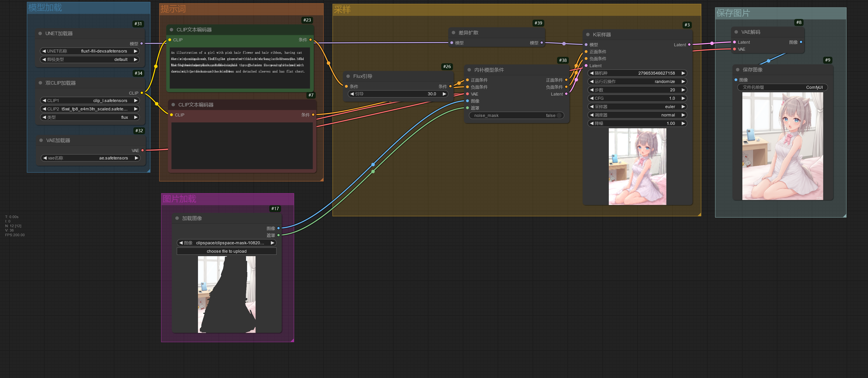Increase 步数 using its right arrow
Image resolution: width=868 pixels, height=378 pixels.
tap(683, 90)
